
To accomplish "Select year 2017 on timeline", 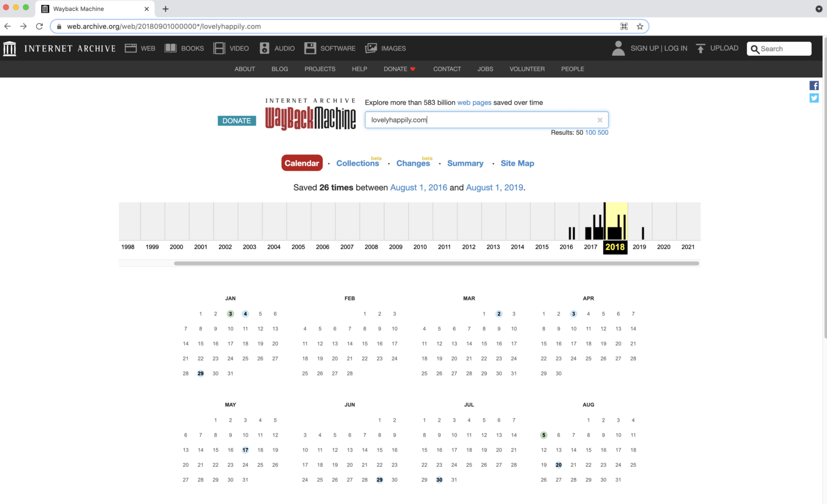I will tap(591, 247).
